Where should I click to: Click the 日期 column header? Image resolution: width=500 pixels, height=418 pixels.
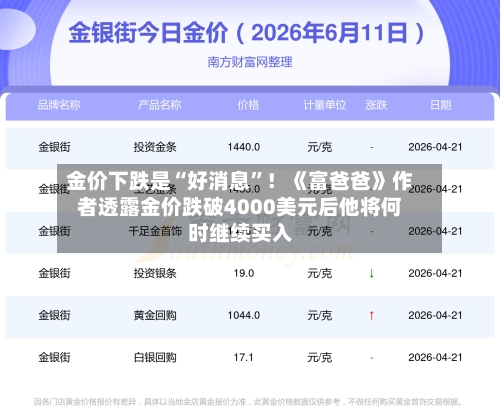[441, 105]
